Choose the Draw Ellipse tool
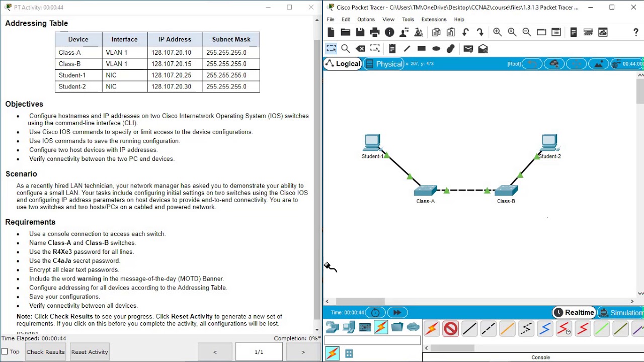Viewport: 644px width, 362px height. 436,48
